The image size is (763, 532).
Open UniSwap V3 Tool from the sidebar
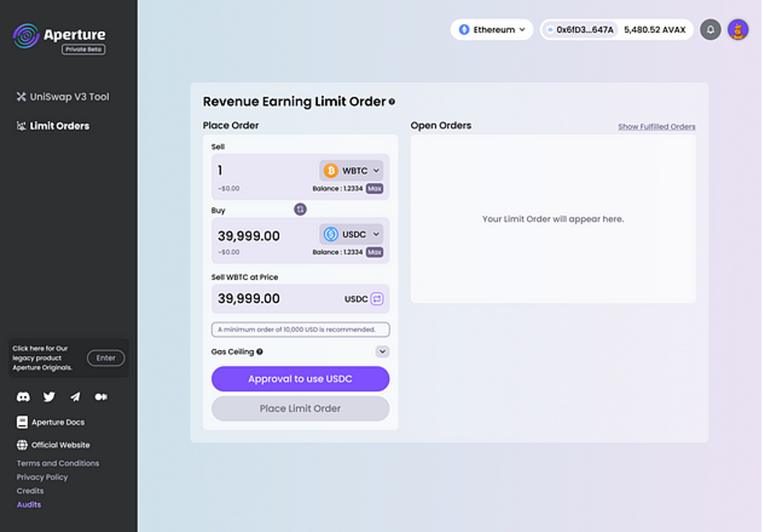[62, 97]
